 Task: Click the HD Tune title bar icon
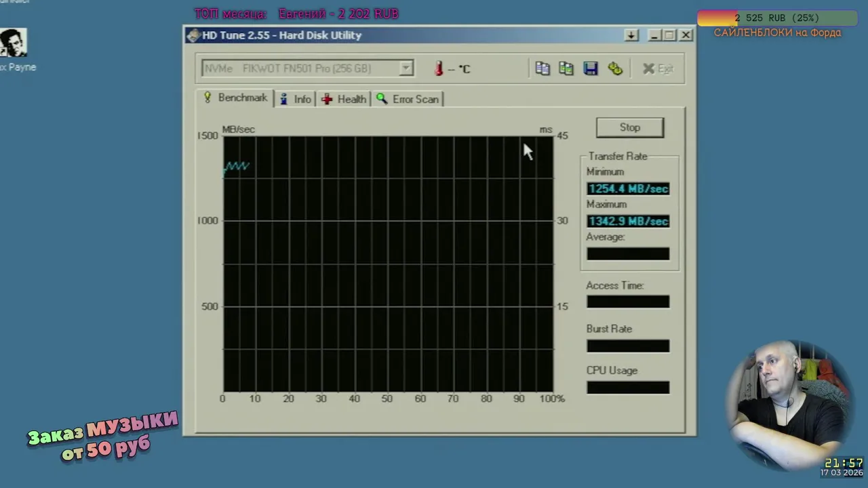click(193, 35)
